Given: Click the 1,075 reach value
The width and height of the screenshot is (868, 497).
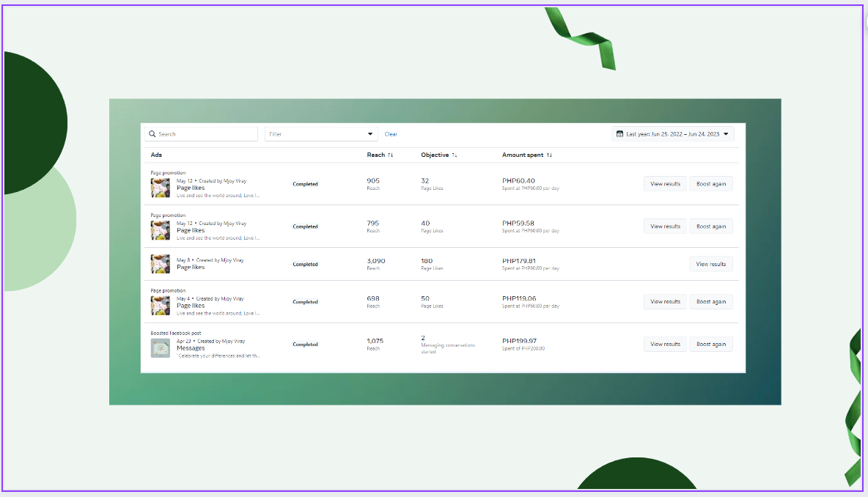Looking at the screenshot, I should pyautogui.click(x=375, y=341).
